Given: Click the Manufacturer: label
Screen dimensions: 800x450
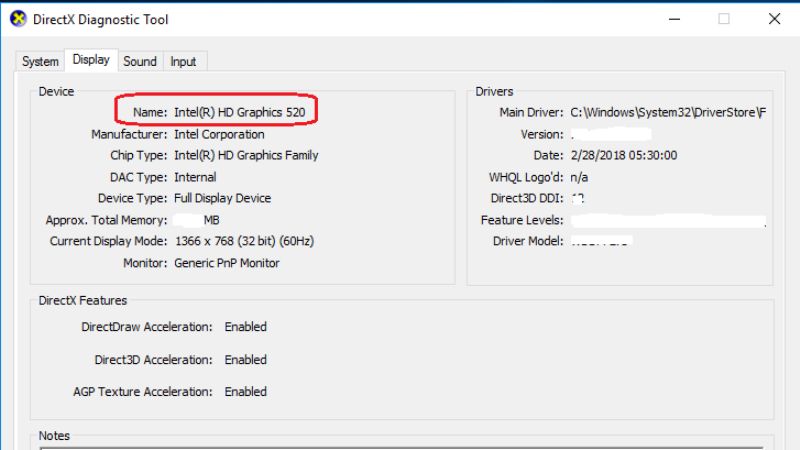Looking at the screenshot, I should [129, 134].
